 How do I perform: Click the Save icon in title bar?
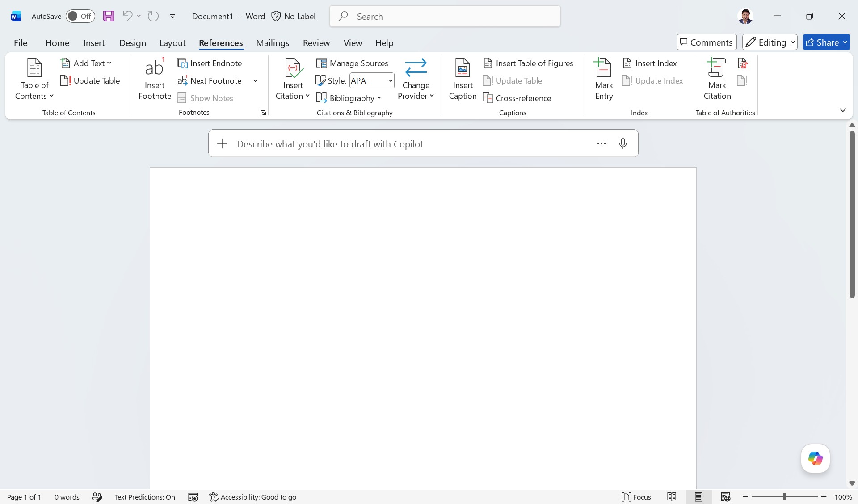pyautogui.click(x=109, y=16)
